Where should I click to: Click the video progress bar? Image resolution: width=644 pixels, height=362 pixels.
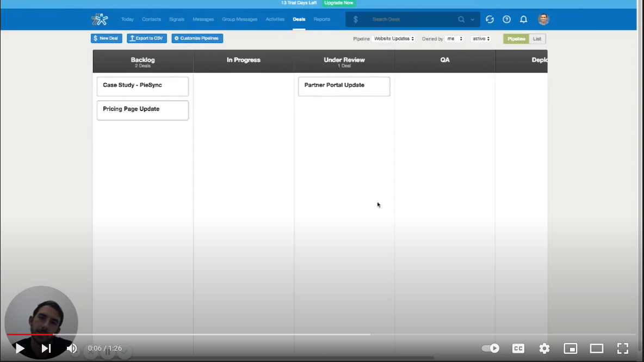[x=272, y=334]
